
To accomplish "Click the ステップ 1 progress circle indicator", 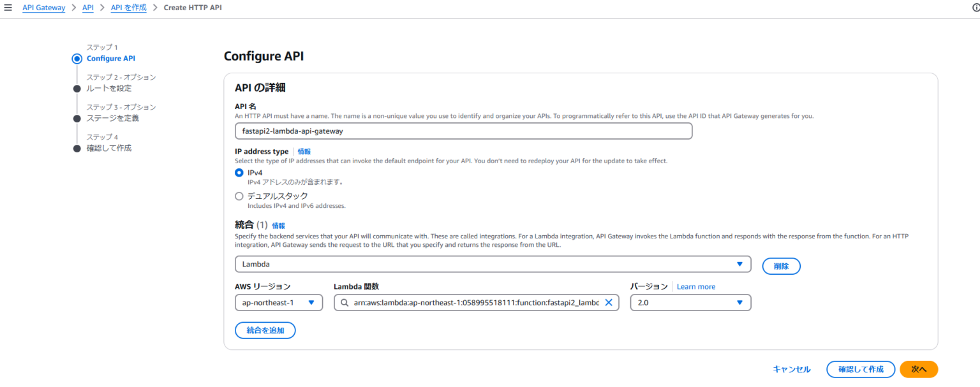I will (77, 58).
